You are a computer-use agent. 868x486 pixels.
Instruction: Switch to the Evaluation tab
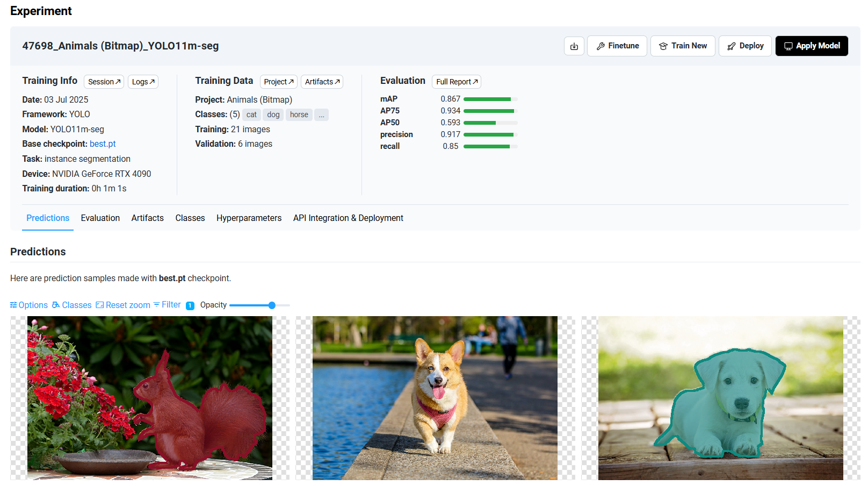100,218
